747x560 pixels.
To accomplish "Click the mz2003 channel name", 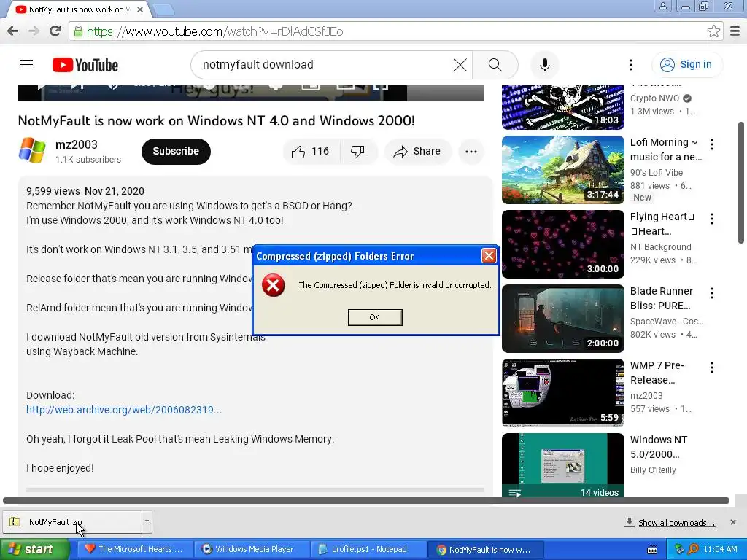I will tap(76, 144).
